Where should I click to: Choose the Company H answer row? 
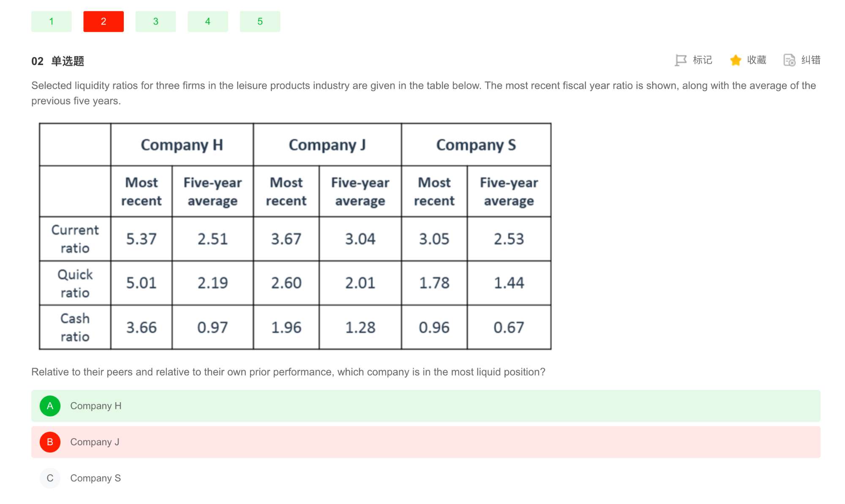pyautogui.click(x=426, y=406)
